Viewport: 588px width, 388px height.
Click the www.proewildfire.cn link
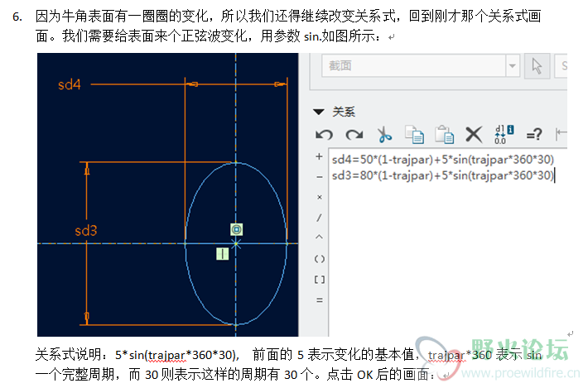point(521,373)
